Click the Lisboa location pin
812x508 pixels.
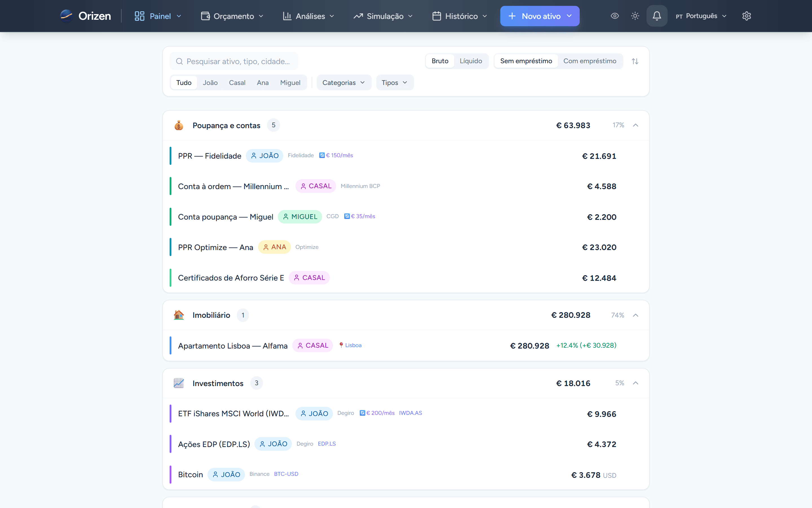coord(341,345)
